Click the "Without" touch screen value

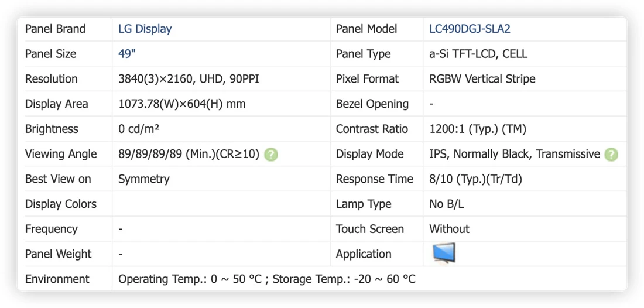[x=449, y=229]
